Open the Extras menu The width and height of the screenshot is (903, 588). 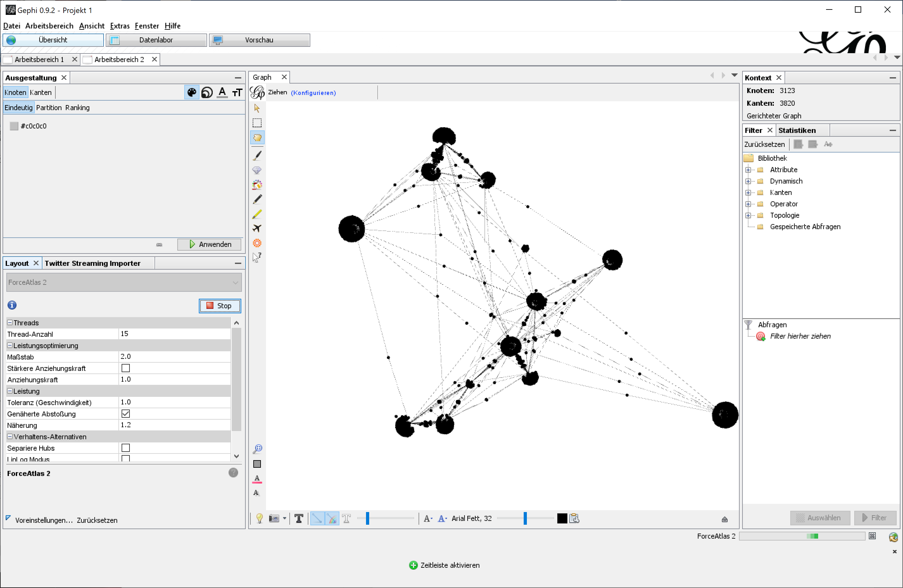coord(119,26)
